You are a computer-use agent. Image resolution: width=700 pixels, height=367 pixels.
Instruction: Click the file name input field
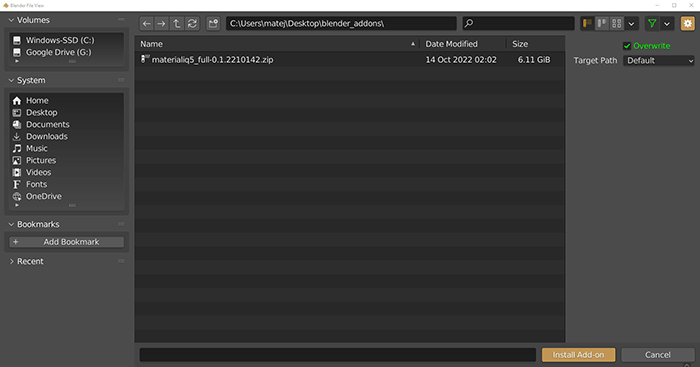[338, 354]
